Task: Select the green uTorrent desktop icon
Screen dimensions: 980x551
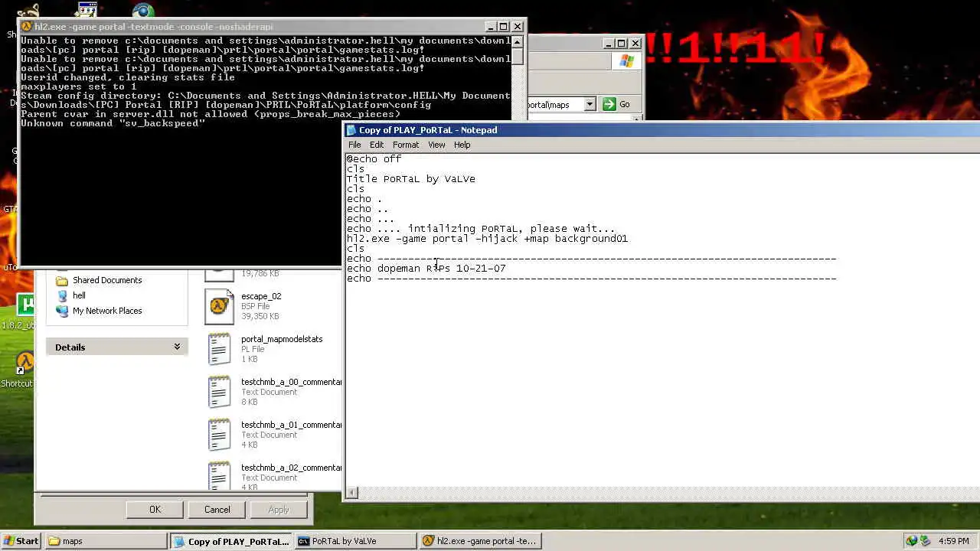Action: [26, 306]
